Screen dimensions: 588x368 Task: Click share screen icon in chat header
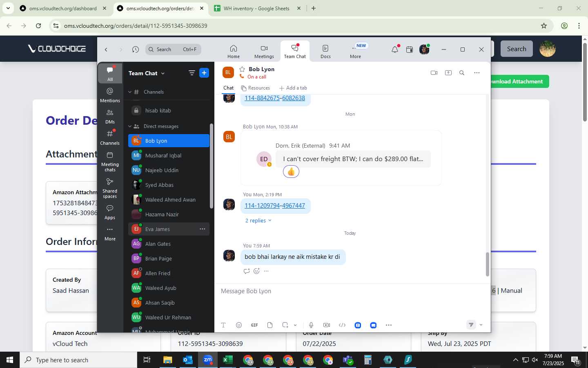[448, 73]
